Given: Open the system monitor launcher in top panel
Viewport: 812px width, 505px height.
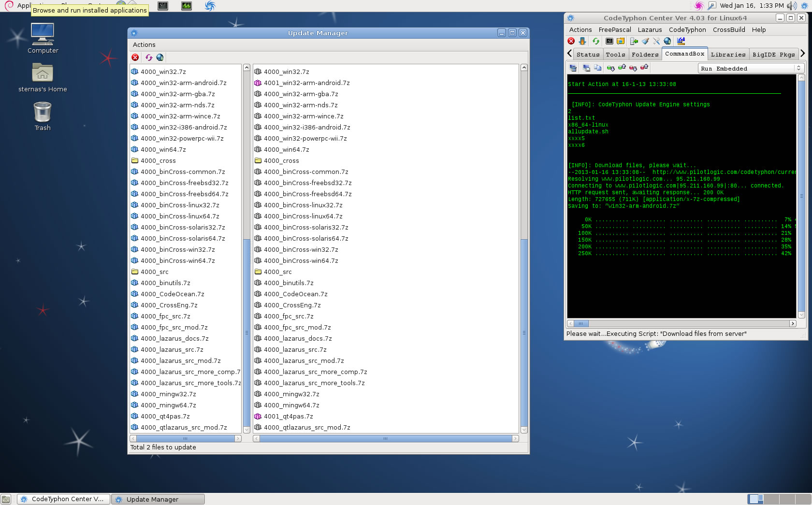Looking at the screenshot, I should pyautogui.click(x=187, y=6).
